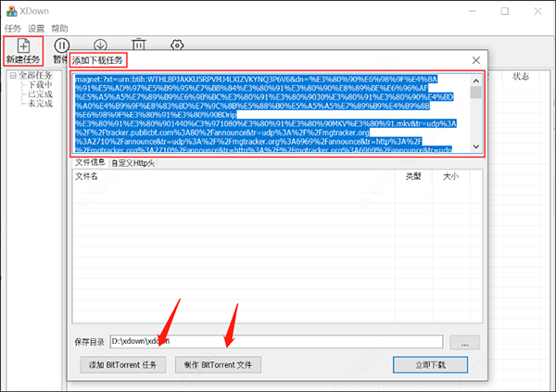Click the 类型 column header

click(413, 176)
